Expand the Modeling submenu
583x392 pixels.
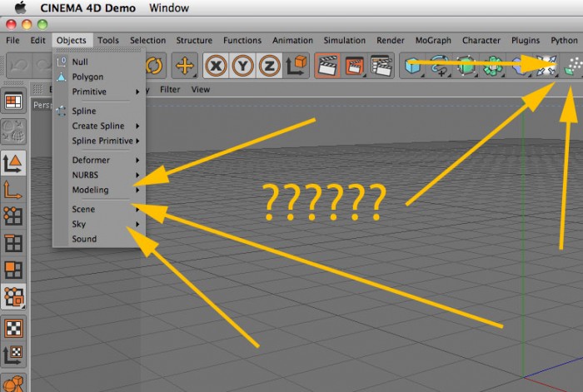click(x=99, y=190)
